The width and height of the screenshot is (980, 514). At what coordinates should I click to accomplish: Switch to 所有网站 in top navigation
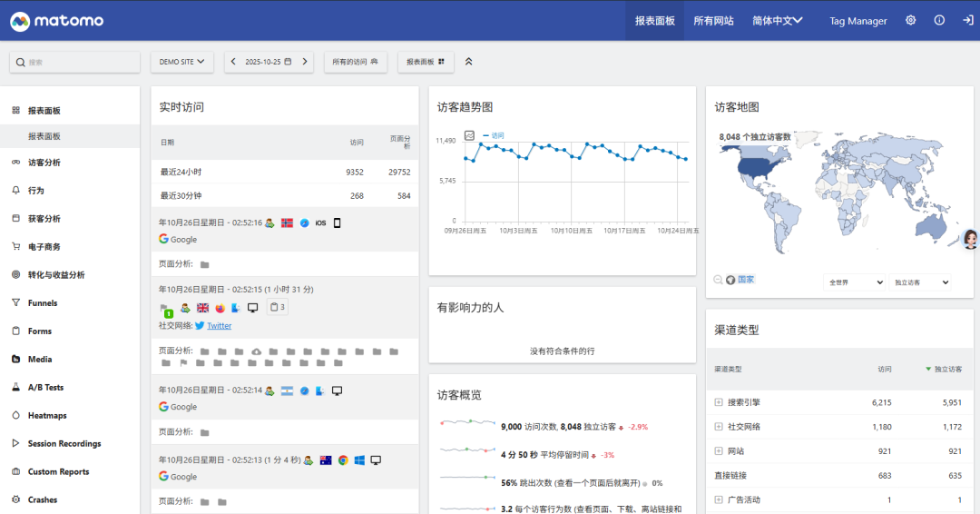point(715,21)
